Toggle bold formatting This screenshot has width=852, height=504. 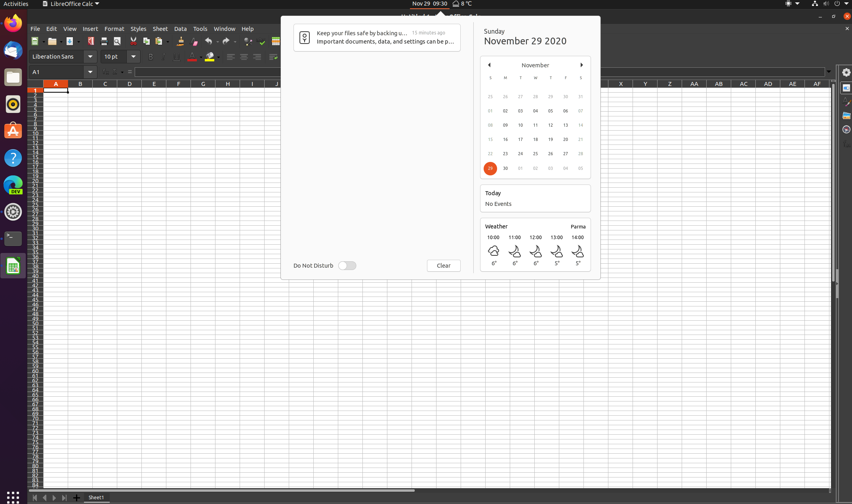(150, 57)
